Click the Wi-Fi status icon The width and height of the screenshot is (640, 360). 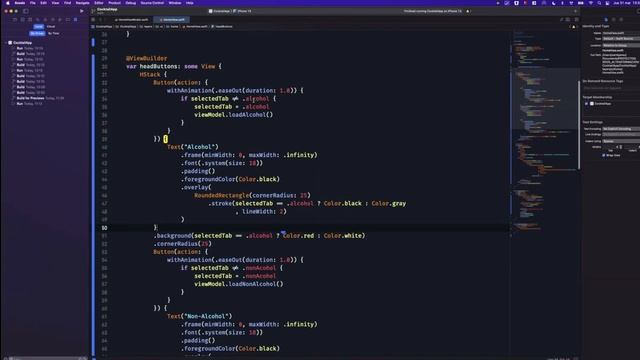click(x=591, y=3)
